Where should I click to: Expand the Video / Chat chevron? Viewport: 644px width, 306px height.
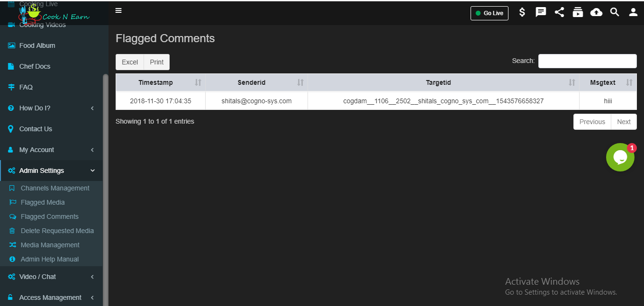[x=92, y=277]
